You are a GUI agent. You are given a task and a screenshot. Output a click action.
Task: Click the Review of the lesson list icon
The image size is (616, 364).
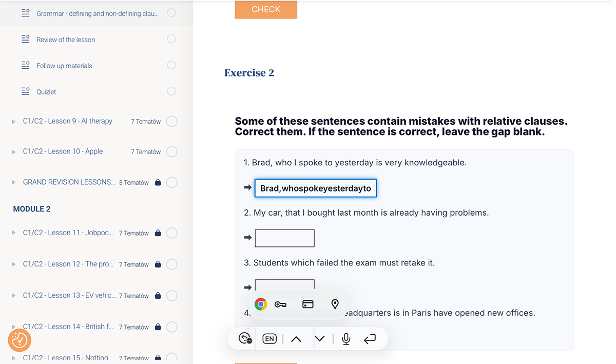point(25,39)
